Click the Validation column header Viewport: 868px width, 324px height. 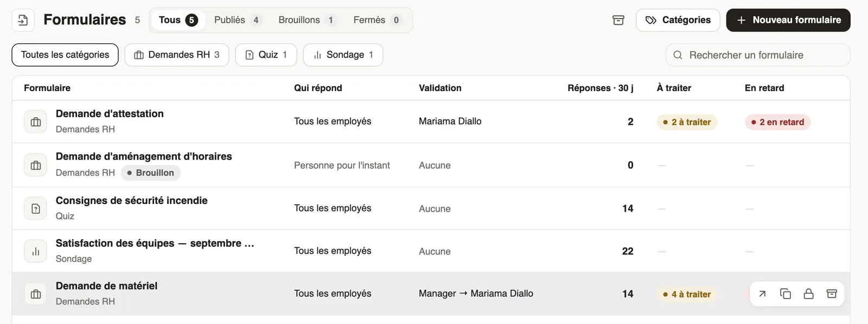(x=440, y=88)
